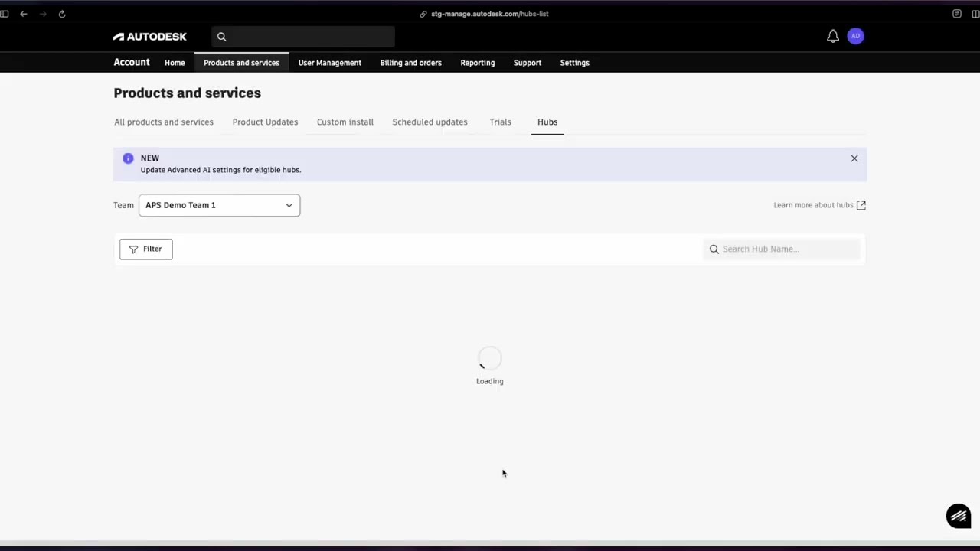Follow the Learn more about hubs link
Image resolution: width=980 pixels, height=551 pixels.
[819, 205]
